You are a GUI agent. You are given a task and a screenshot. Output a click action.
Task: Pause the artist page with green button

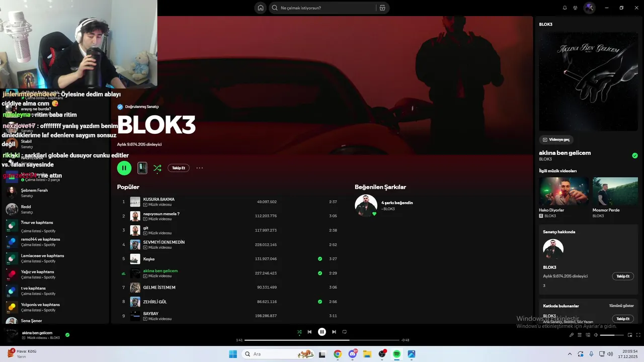pos(124,168)
